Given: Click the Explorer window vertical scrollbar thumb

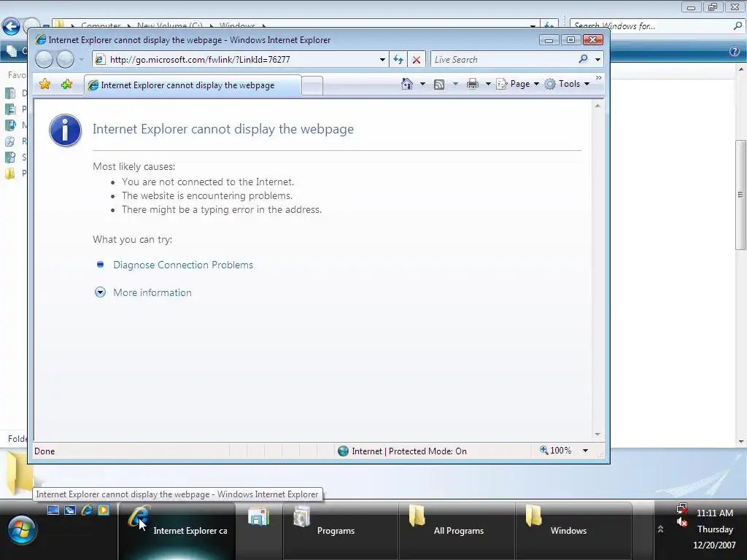Looking at the screenshot, I should click(741, 195).
